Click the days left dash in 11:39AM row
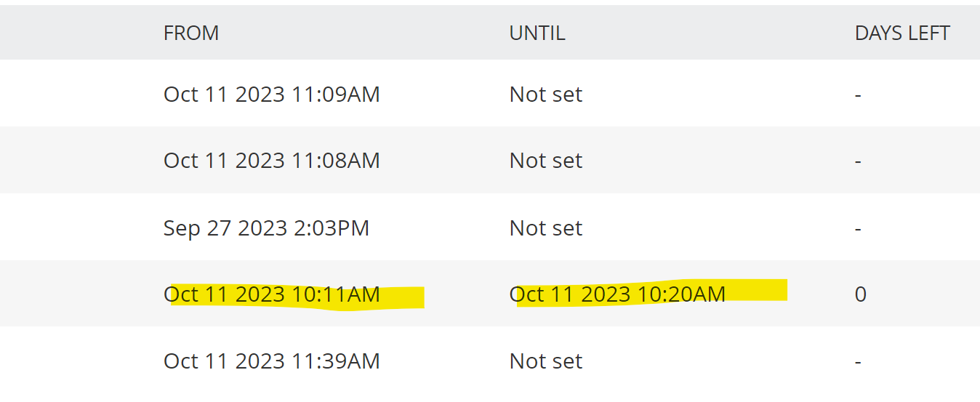 858,361
